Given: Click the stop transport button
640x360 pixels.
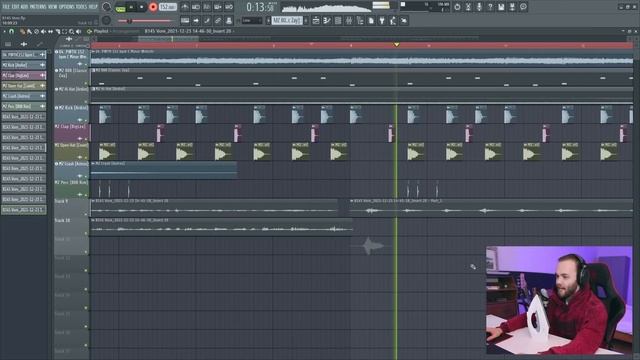Looking at the screenshot, I should tap(141, 7).
